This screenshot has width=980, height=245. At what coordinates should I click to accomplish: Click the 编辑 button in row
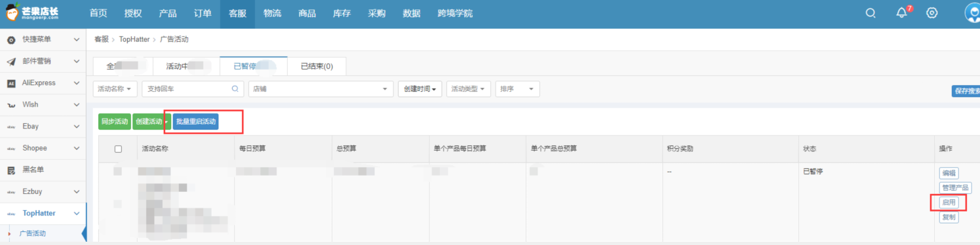pyautogui.click(x=949, y=173)
